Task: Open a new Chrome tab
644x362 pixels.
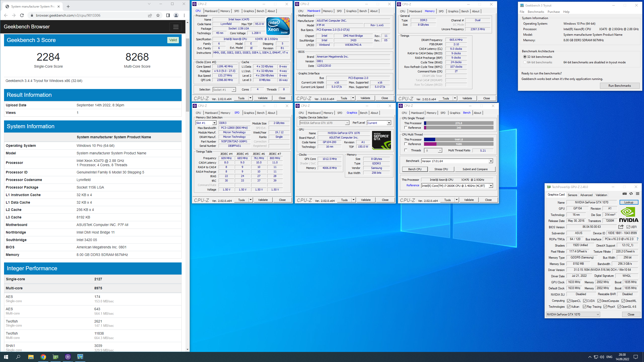Action: (x=68, y=7)
